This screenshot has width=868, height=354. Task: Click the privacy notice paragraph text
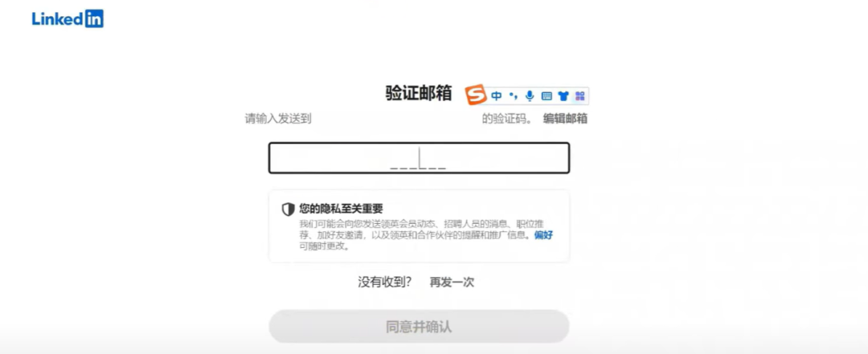tap(426, 235)
